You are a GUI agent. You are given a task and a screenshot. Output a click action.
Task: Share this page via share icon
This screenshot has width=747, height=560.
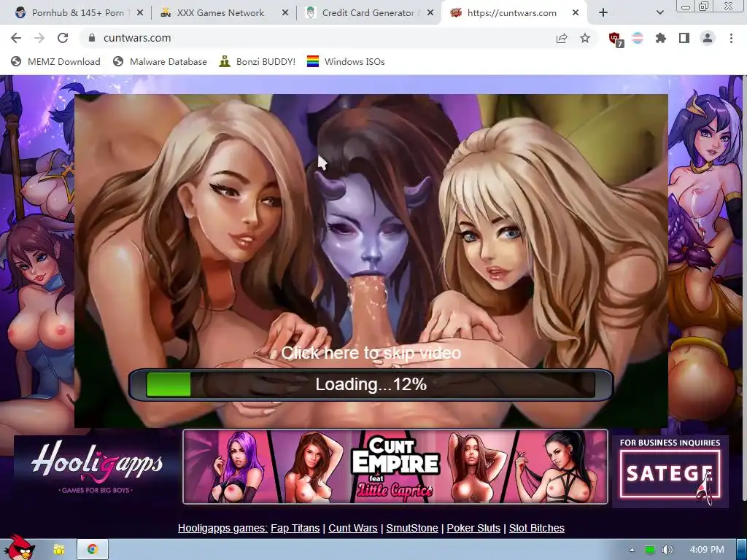562,38
